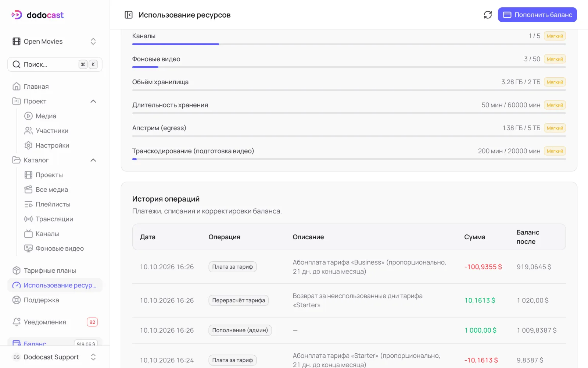The width and height of the screenshot is (588, 368).
Task: Click the Уведомления bell icon
Action: coord(17,322)
